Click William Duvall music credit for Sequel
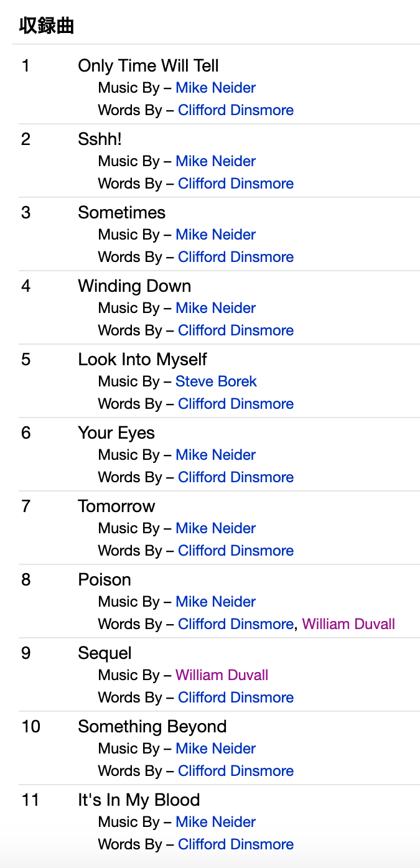 tap(222, 675)
